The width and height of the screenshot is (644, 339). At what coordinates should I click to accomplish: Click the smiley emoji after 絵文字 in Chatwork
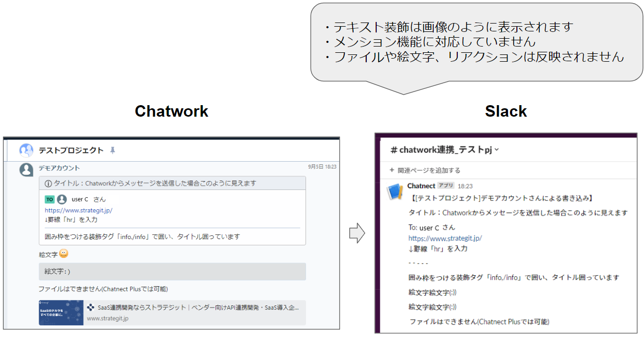tap(63, 254)
